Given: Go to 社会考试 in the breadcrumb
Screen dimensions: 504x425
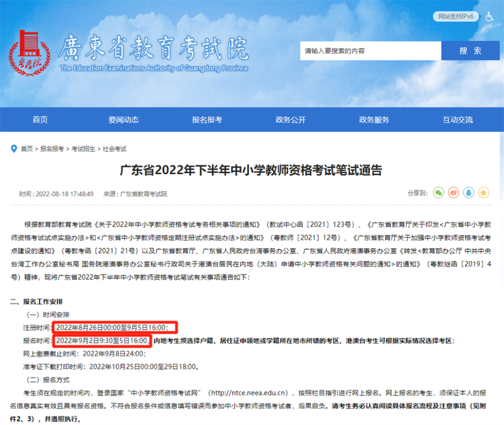Looking at the screenshot, I should 114,149.
